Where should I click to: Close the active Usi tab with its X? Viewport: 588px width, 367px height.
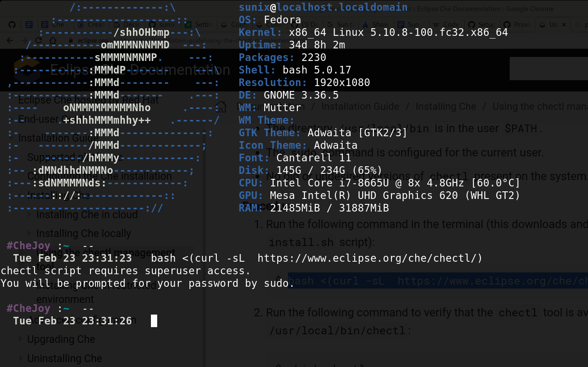[x=564, y=25]
